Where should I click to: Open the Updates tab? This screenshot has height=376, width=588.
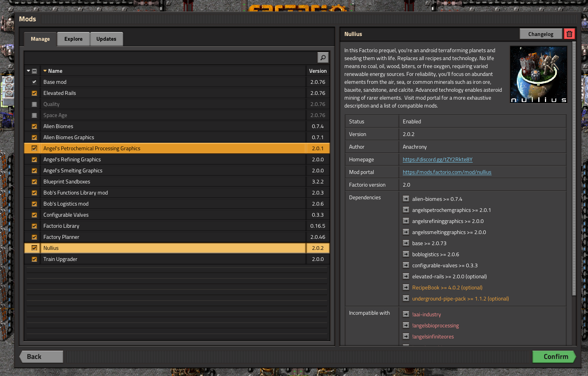pos(106,39)
